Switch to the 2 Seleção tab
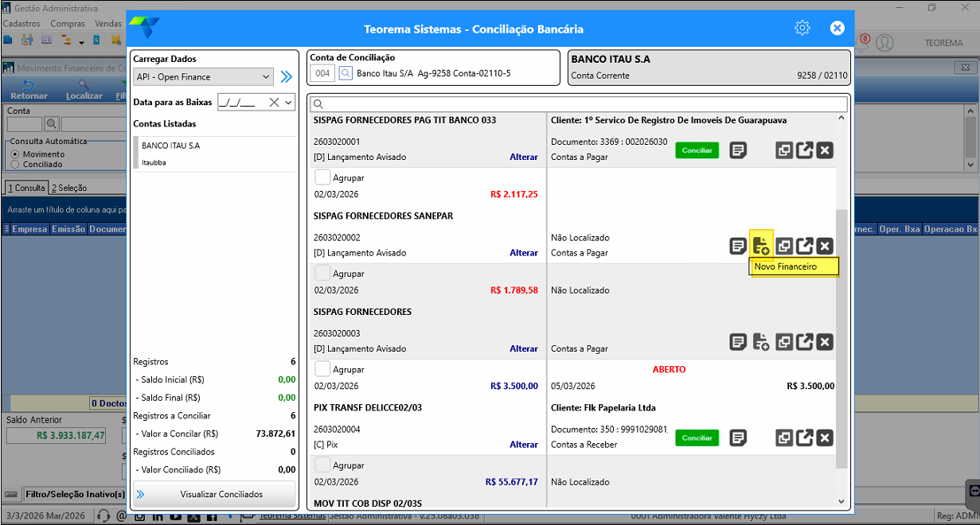 point(69,188)
